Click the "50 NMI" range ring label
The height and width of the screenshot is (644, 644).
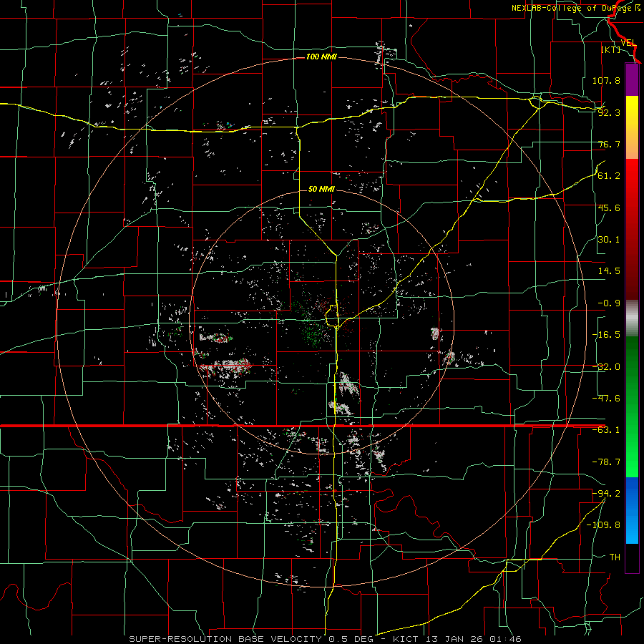[321, 189]
